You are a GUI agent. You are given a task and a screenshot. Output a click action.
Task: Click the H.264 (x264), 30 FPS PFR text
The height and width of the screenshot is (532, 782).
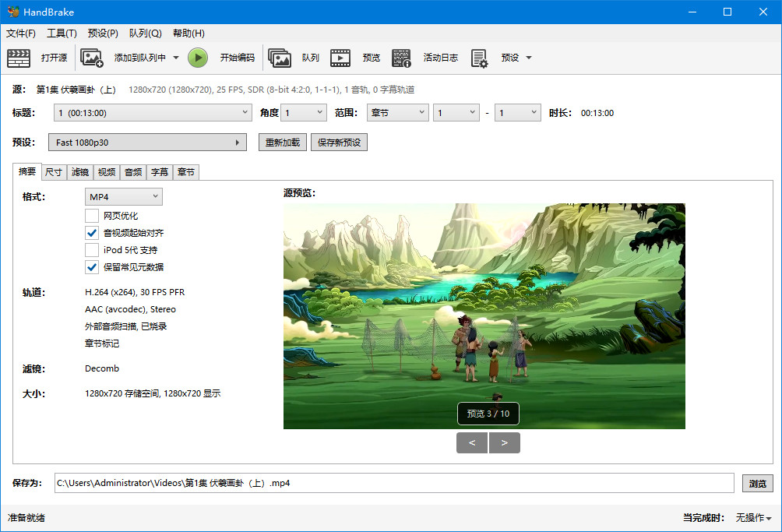(135, 292)
